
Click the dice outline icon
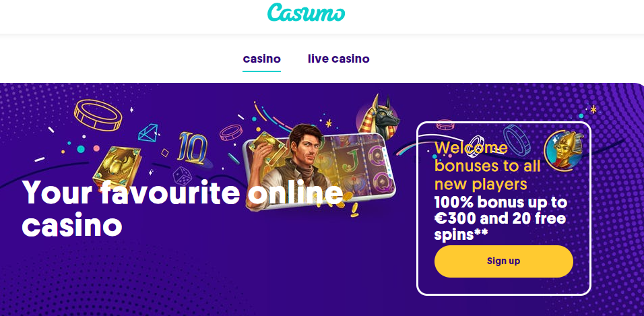(181, 175)
